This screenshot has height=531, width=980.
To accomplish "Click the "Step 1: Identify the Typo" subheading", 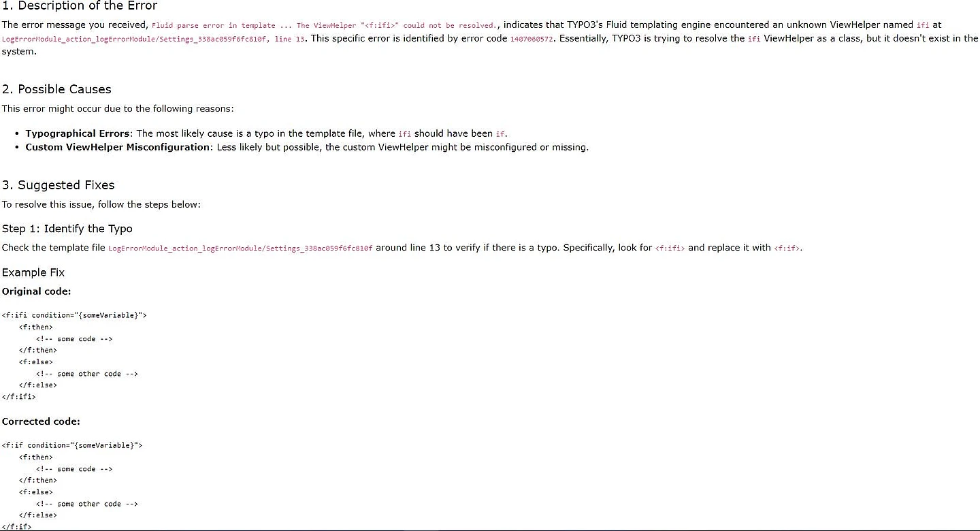I will (67, 229).
